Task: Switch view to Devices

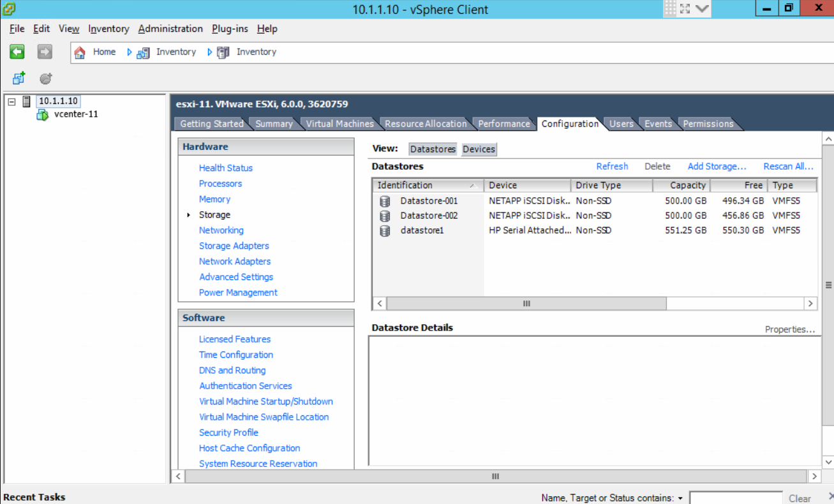Action: 479,149
